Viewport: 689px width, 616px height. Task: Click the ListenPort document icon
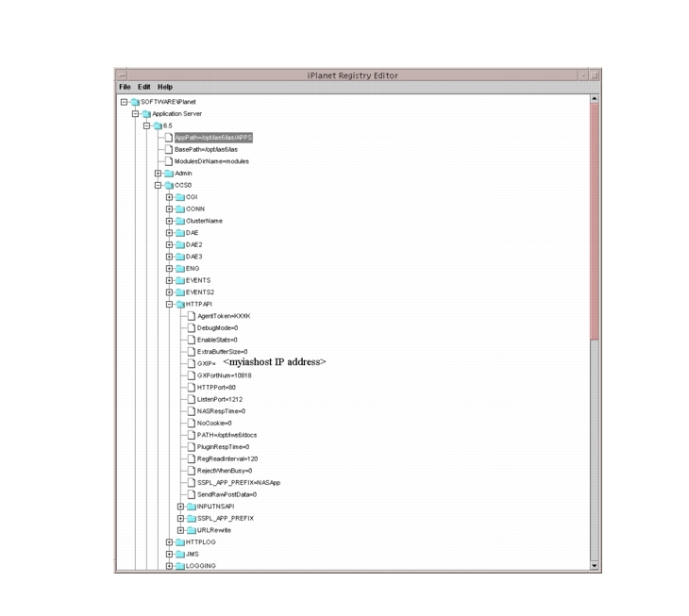click(x=192, y=399)
